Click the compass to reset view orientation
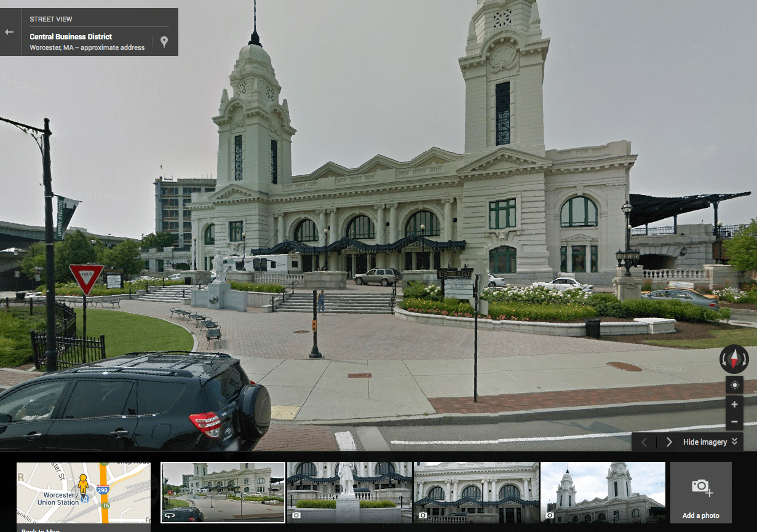 (x=734, y=358)
